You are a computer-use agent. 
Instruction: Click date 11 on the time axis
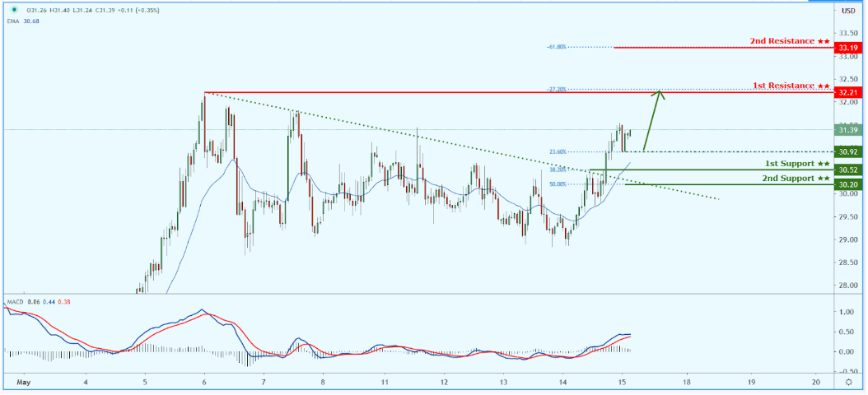click(x=385, y=383)
